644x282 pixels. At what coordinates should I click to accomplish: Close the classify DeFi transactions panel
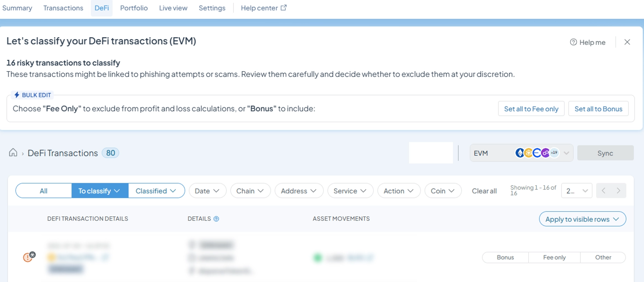(x=627, y=42)
